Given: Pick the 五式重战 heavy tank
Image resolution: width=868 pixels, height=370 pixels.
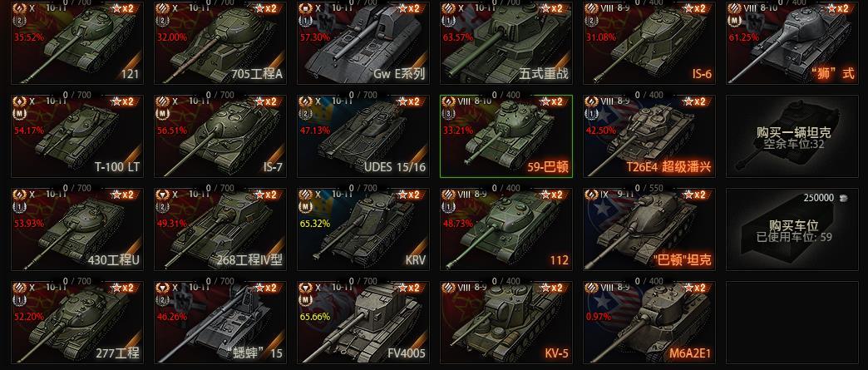Looking at the screenshot, I should (506, 42).
